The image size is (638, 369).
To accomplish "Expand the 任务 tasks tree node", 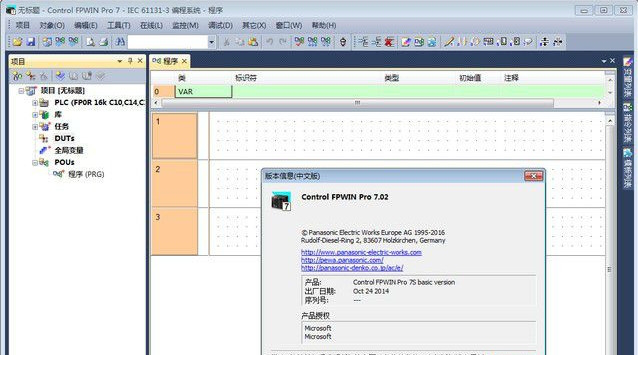I will coord(35,127).
